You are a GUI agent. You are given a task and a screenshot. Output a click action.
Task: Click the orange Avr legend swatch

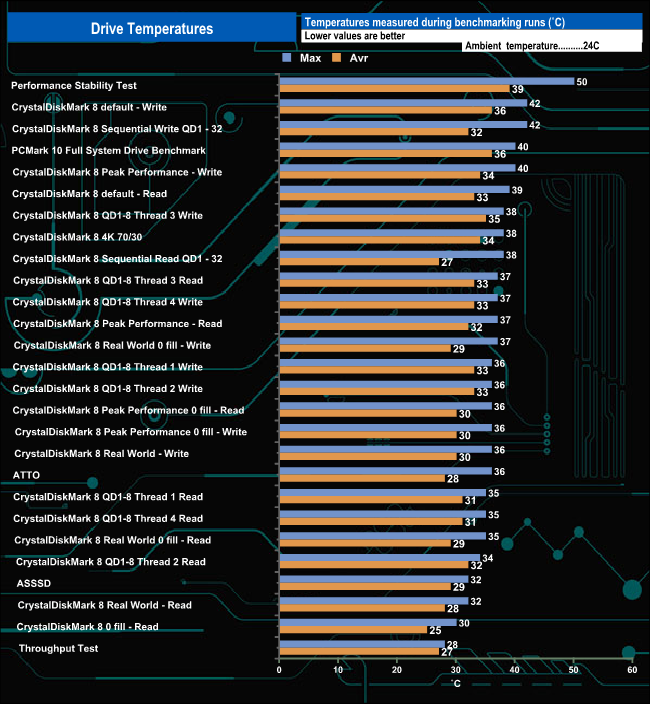click(x=337, y=57)
